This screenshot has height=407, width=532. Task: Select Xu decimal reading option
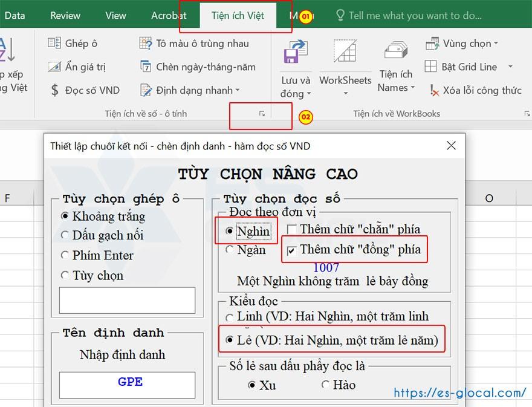pos(251,385)
